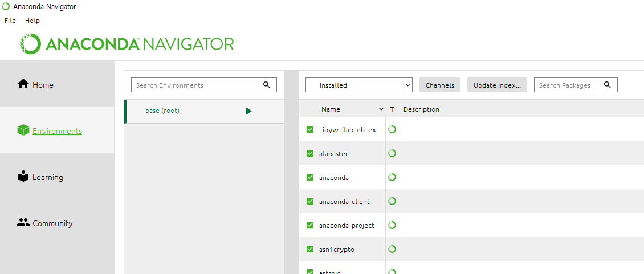Select the anaconda-client package name
Viewport: 644px width, 274px height.
(x=344, y=201)
